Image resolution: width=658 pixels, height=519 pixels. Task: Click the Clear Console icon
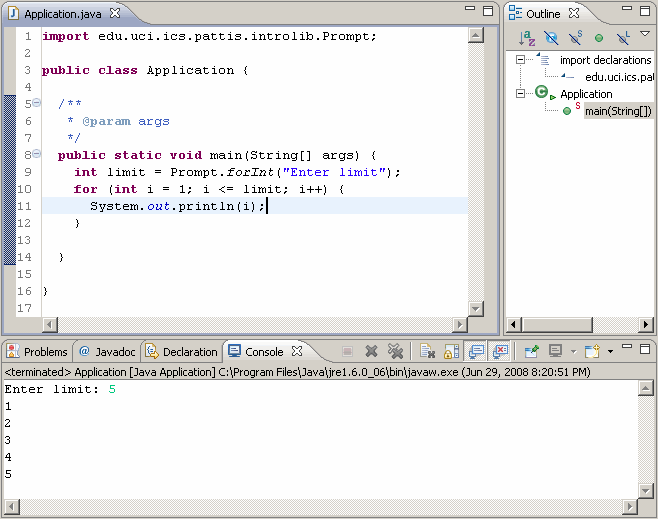tap(427, 351)
